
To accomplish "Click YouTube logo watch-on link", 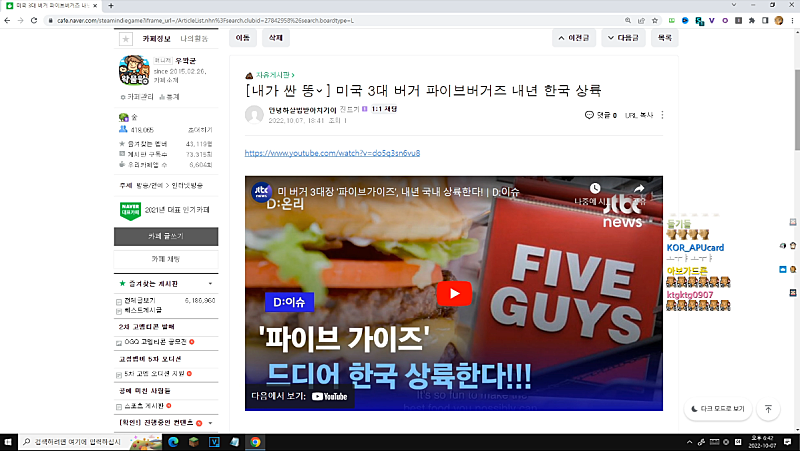I will coord(330,396).
